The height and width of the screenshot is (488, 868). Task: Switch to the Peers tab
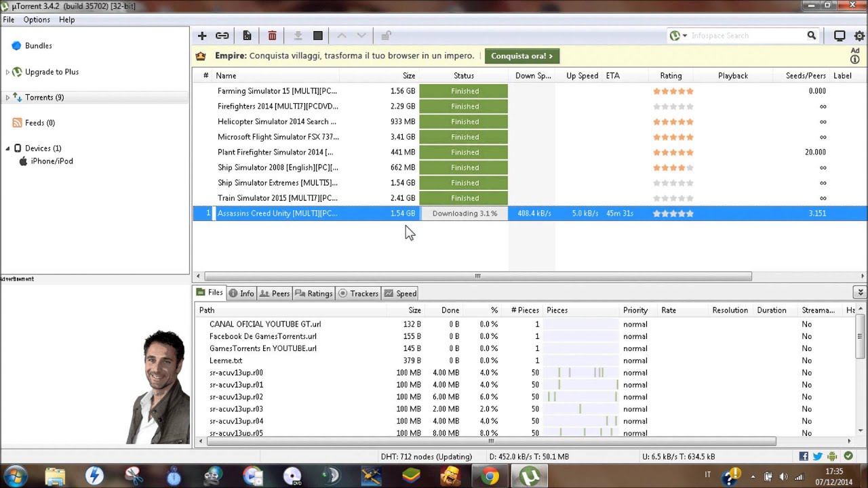[x=275, y=293]
